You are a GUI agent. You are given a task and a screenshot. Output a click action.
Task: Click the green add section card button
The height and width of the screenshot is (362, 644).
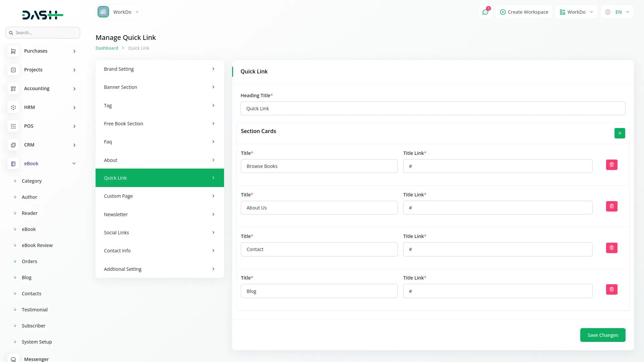(620, 133)
